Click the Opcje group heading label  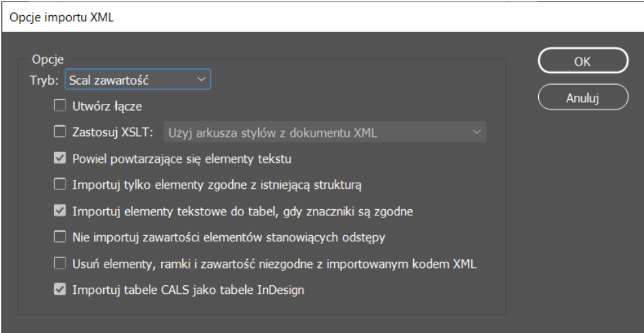(x=53, y=60)
